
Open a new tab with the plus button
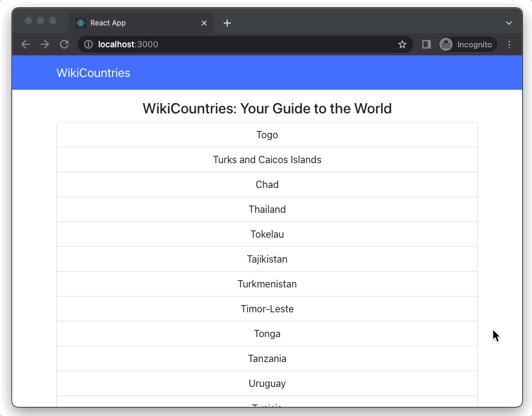coord(227,23)
